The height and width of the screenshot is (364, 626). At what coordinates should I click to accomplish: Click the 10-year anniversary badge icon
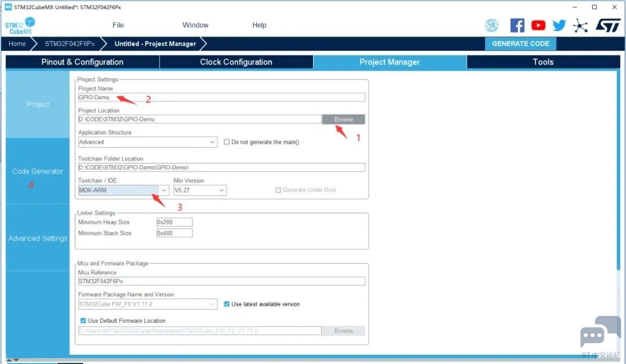coord(492,26)
